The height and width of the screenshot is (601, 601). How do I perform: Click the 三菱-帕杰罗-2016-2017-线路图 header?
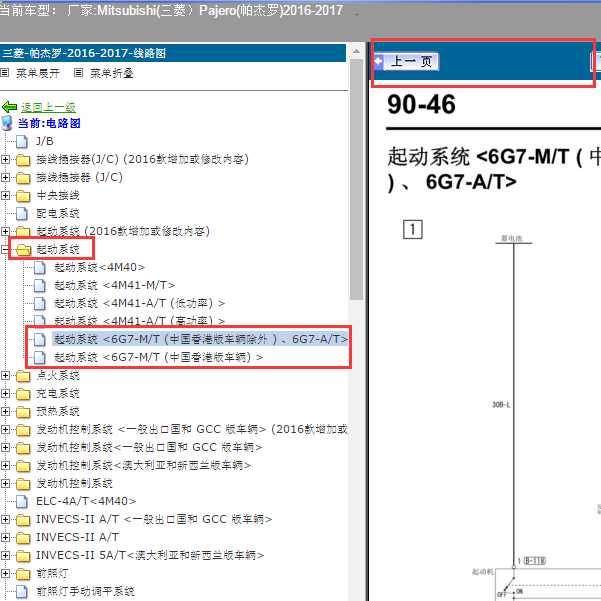(173, 53)
